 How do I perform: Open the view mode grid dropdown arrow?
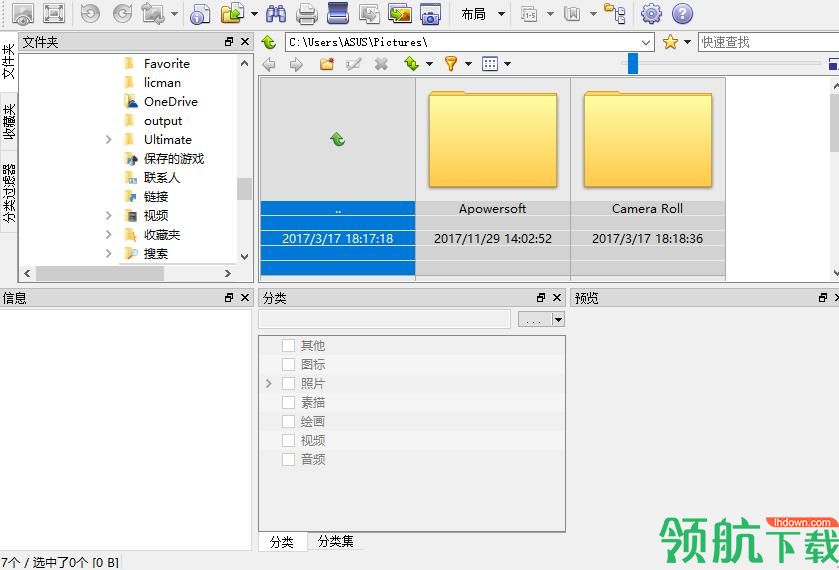click(x=507, y=64)
